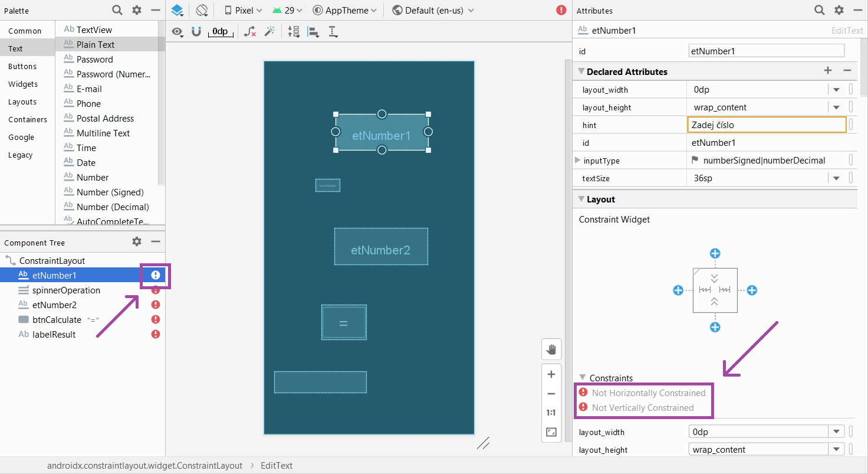Click the hint field containing Zadej číslo
Image resolution: width=868 pixels, height=474 pixels.
767,125
